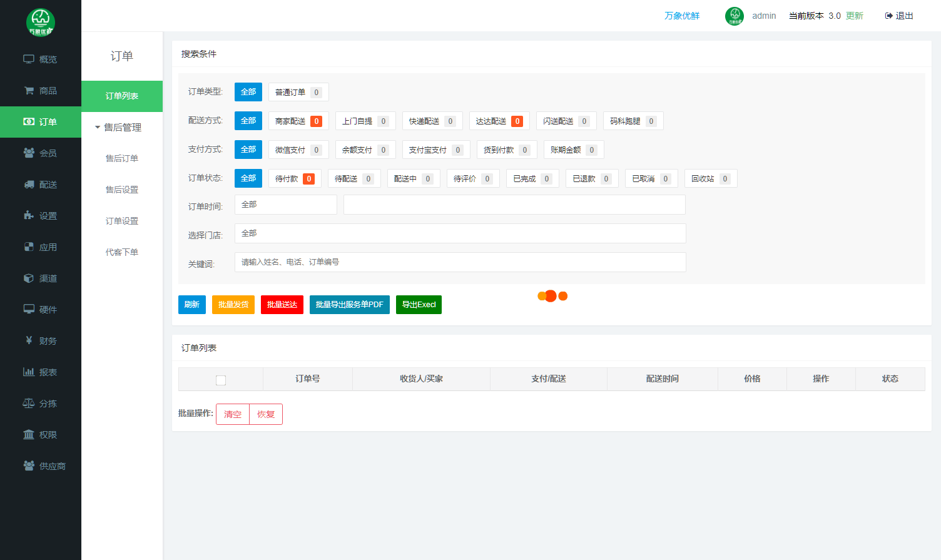Open the 订单时间 type dropdown

[x=285, y=205]
